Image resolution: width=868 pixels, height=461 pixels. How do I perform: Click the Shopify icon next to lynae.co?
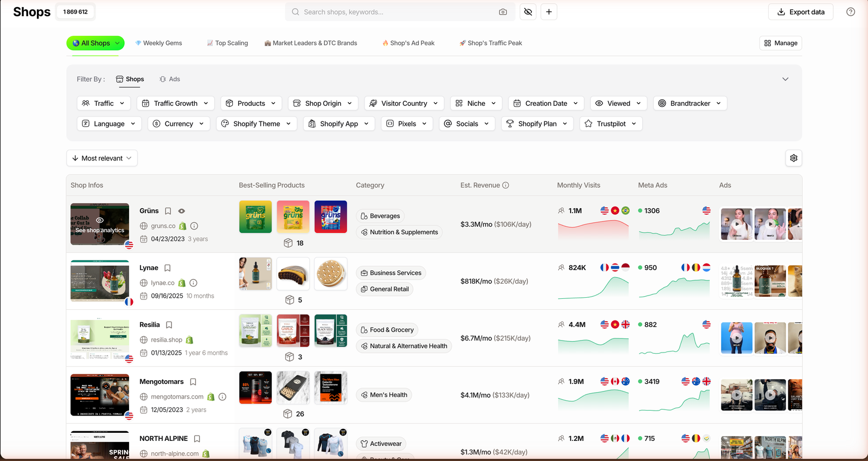point(182,283)
